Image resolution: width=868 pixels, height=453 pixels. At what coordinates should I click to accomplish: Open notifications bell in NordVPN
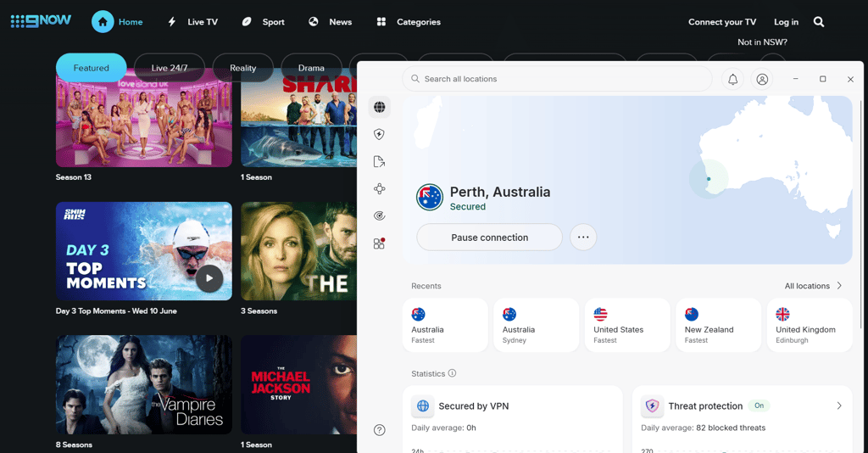click(733, 79)
